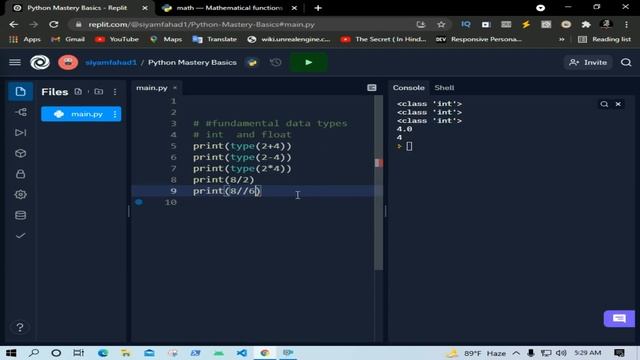This screenshot has height=360, width=640.
Task: Open the siyamfahad1 profile link
Action: pos(111,62)
